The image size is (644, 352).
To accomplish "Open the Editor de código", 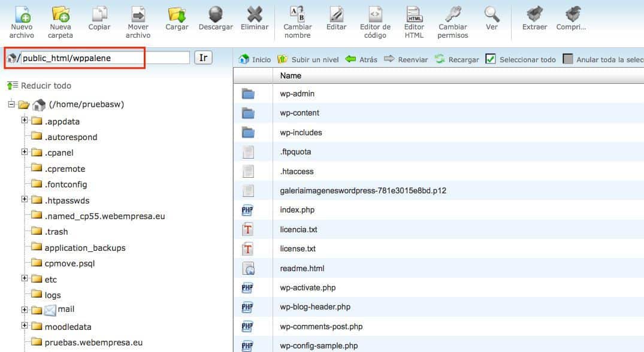I will [375, 23].
